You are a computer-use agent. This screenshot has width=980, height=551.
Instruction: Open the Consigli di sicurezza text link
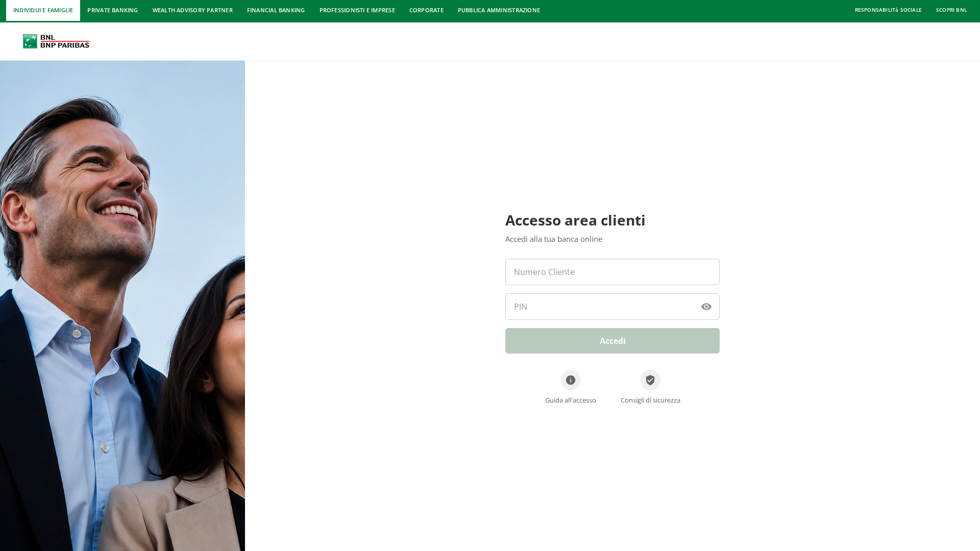coord(650,400)
